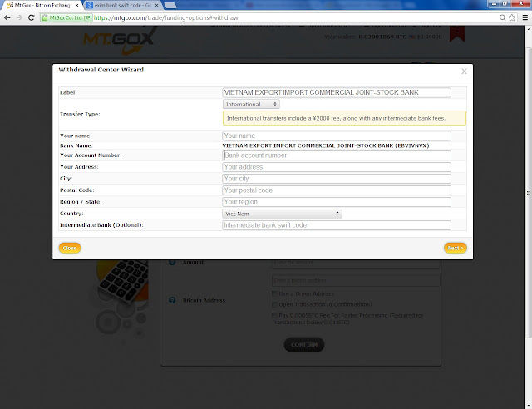Click the Intermediate bank swift code field
This screenshot has width=532, height=409.
coord(337,225)
